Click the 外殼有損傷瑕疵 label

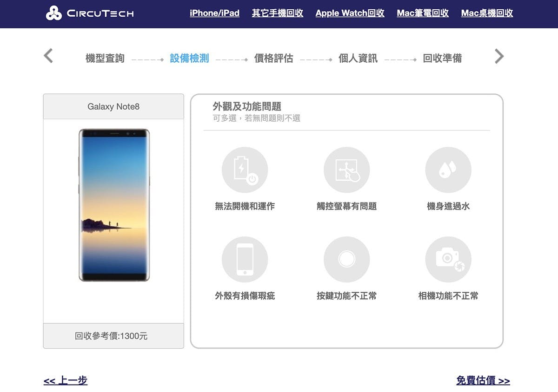[245, 296]
